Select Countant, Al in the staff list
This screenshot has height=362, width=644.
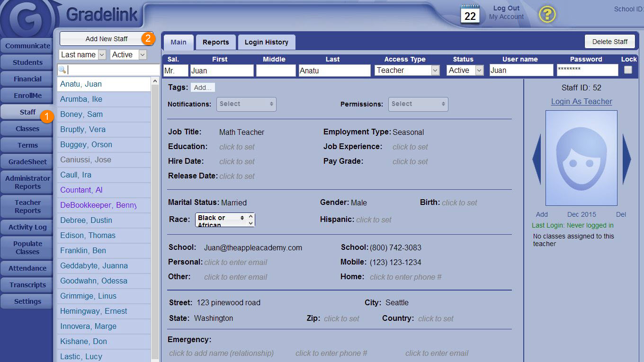pos(104,190)
